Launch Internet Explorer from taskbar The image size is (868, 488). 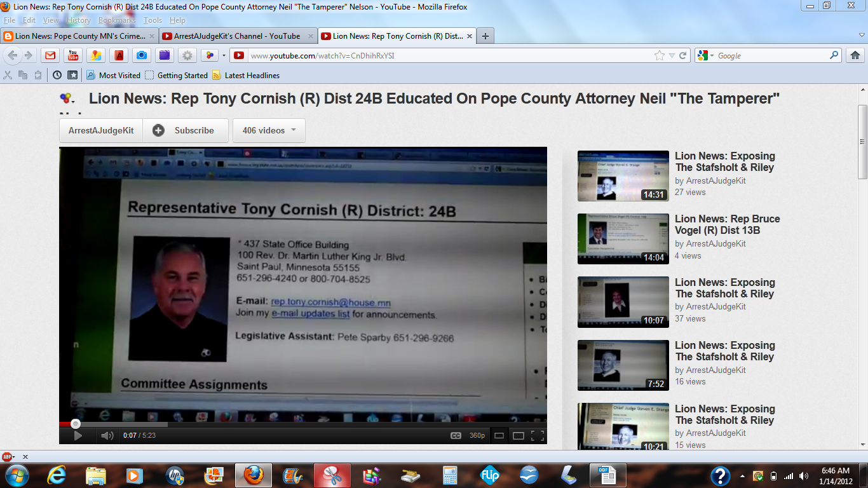click(x=57, y=475)
